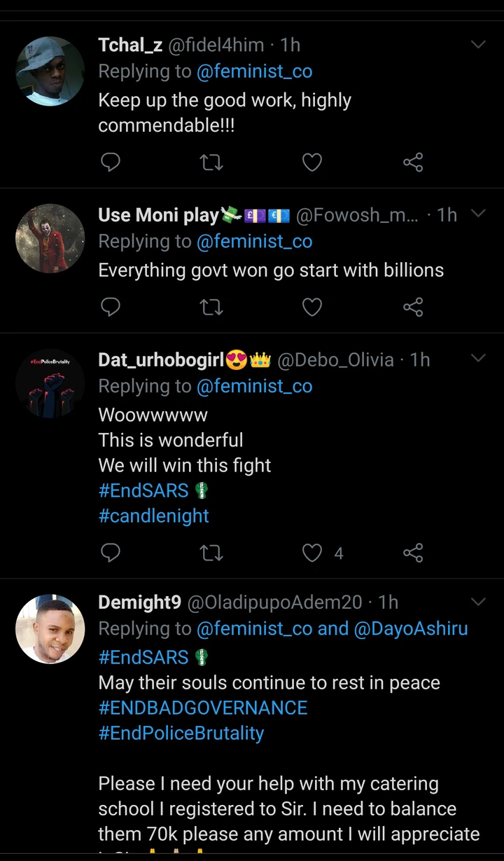Open dropdown arrow on Demight9's tweet
Screen dimensions: 504x861
(x=478, y=602)
